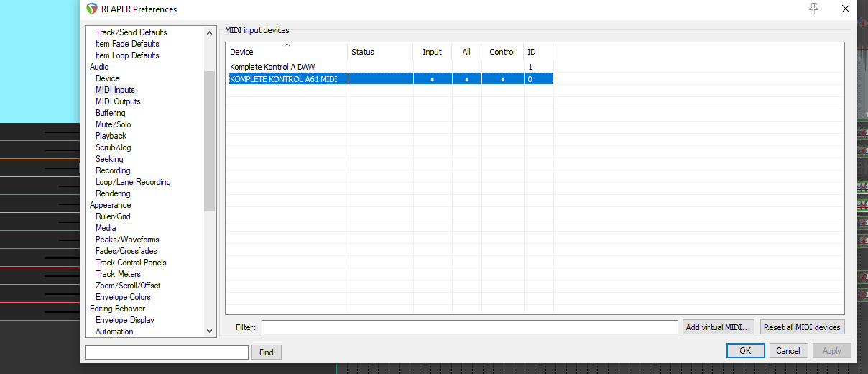This screenshot has height=374, width=868.
Task: Open Loop/Lane Recording preferences
Action: pos(133,182)
